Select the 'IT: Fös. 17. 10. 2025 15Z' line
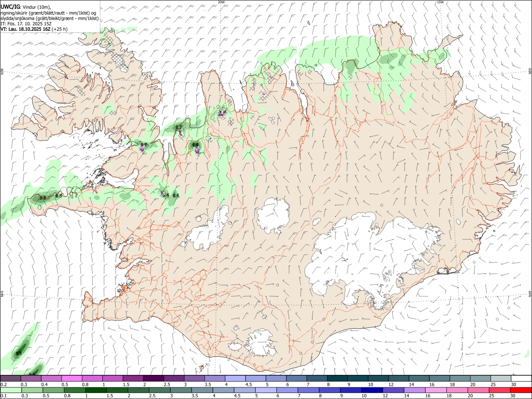This screenshot has height=399, width=532. point(26,24)
